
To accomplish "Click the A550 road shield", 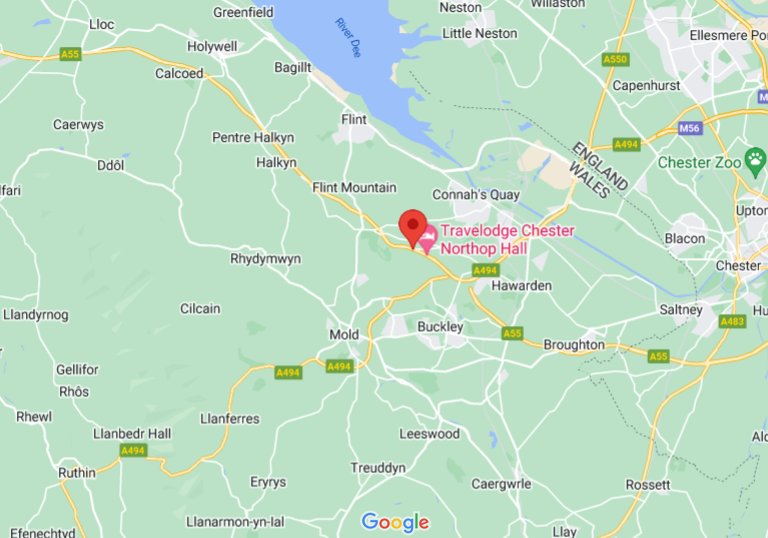I will pyautogui.click(x=616, y=60).
